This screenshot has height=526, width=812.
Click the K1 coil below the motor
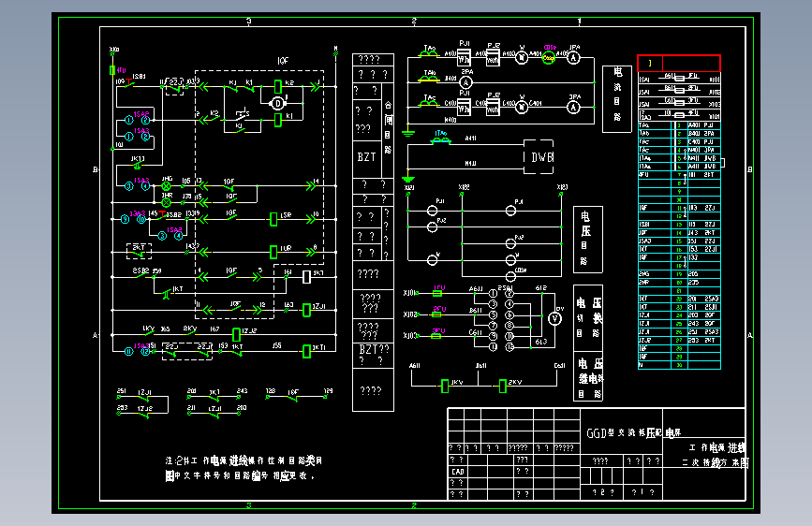277,120
